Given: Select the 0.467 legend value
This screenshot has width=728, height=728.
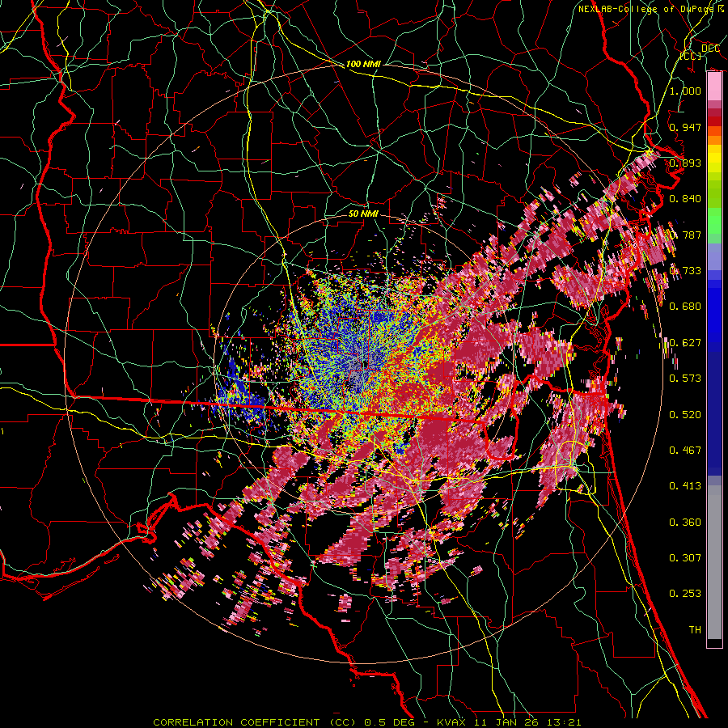Looking at the screenshot, I should [x=685, y=451].
